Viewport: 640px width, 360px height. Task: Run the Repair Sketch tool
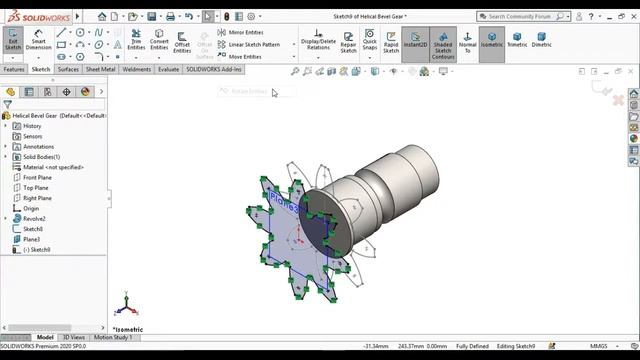348,42
